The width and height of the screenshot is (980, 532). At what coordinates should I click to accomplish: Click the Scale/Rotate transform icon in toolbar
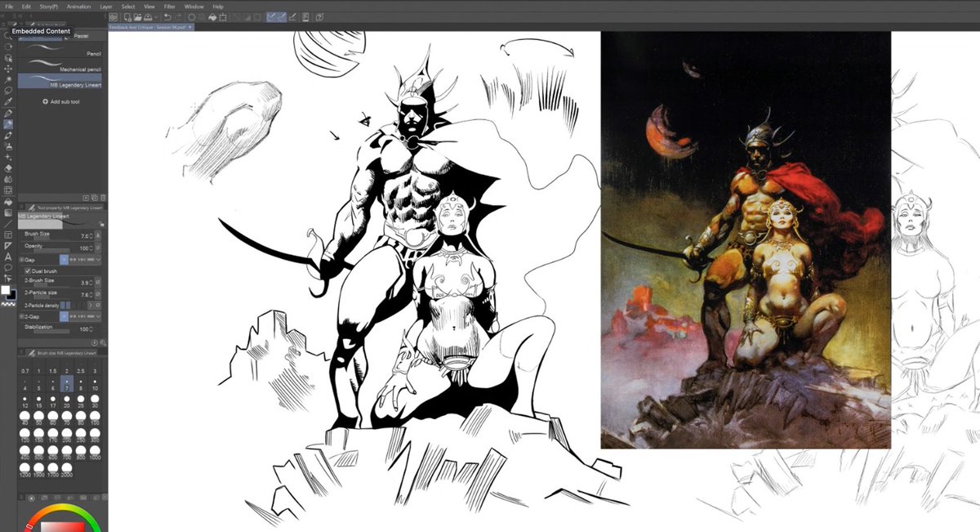tap(222, 17)
